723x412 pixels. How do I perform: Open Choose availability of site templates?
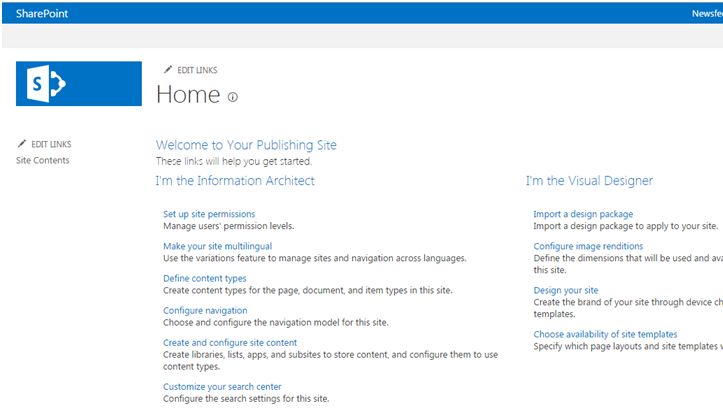click(x=605, y=334)
